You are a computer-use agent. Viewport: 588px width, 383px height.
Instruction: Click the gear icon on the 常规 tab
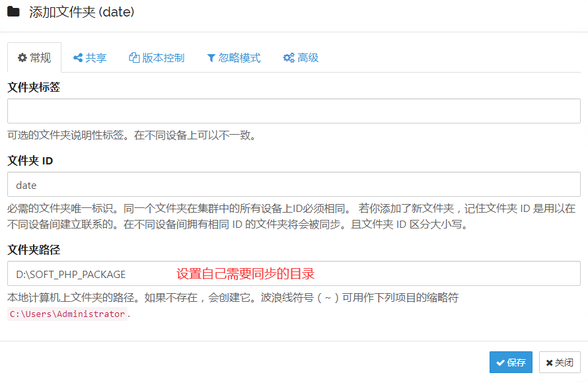point(22,58)
